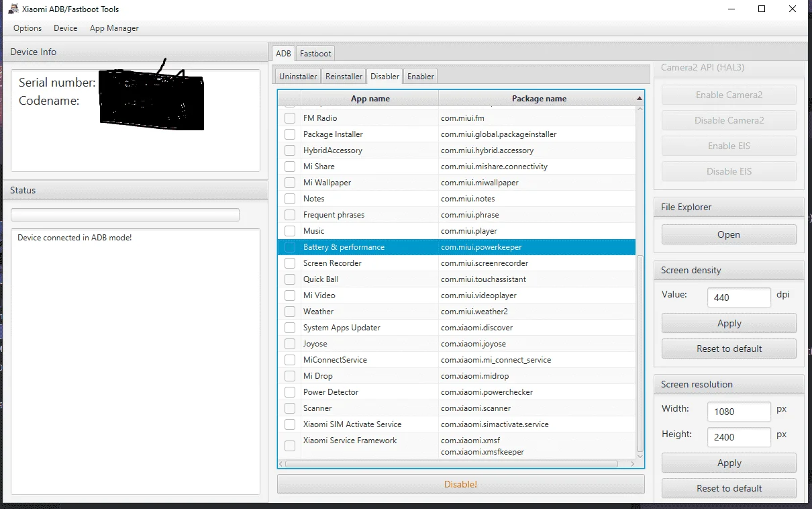Click the Disable EIS button
The image size is (812, 509).
coord(729,171)
